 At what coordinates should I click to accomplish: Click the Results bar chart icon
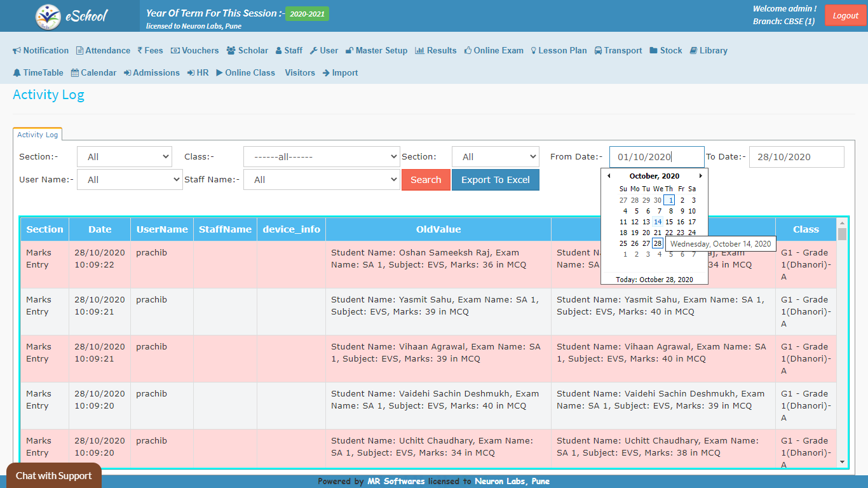419,51
